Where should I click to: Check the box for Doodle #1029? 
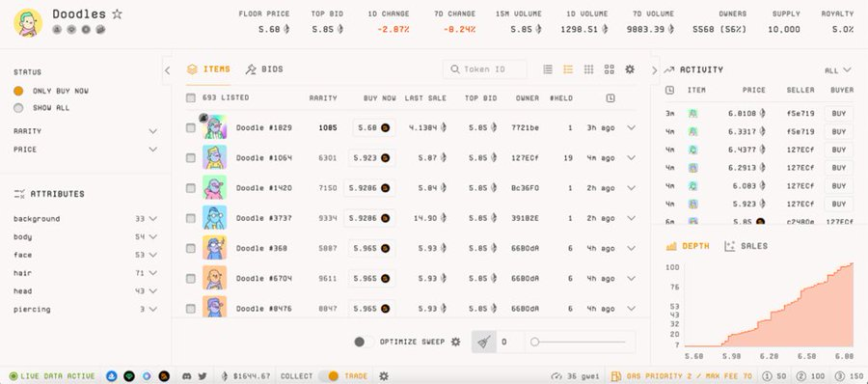coord(191,128)
